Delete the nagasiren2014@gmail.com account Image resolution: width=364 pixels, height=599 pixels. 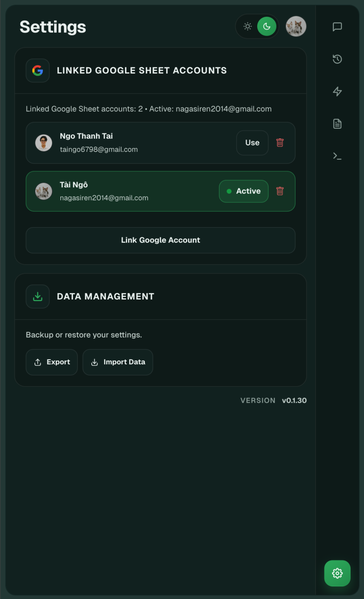(x=280, y=191)
